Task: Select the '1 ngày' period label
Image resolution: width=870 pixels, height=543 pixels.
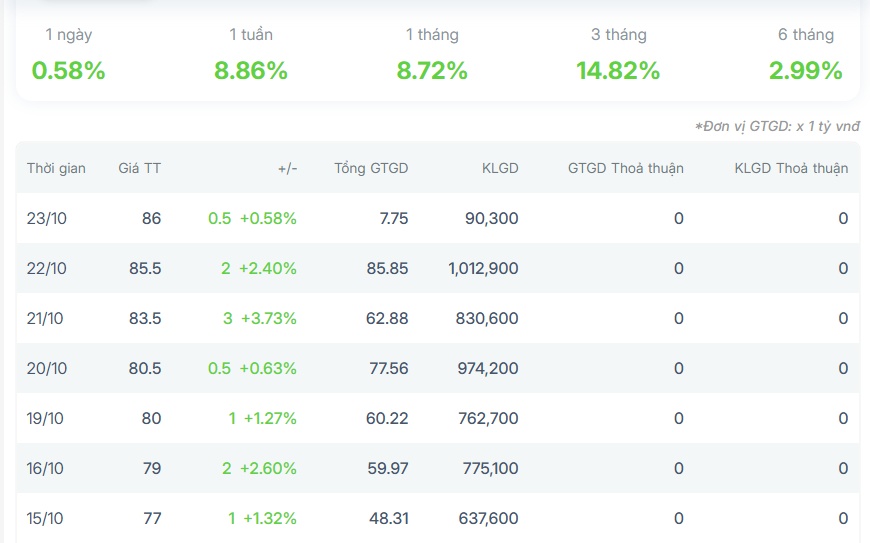Action: point(69,35)
